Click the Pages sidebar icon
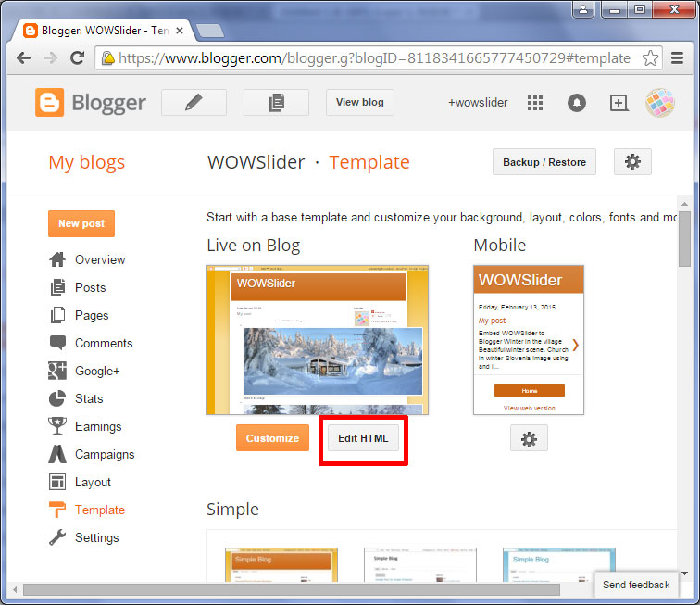 [57, 315]
